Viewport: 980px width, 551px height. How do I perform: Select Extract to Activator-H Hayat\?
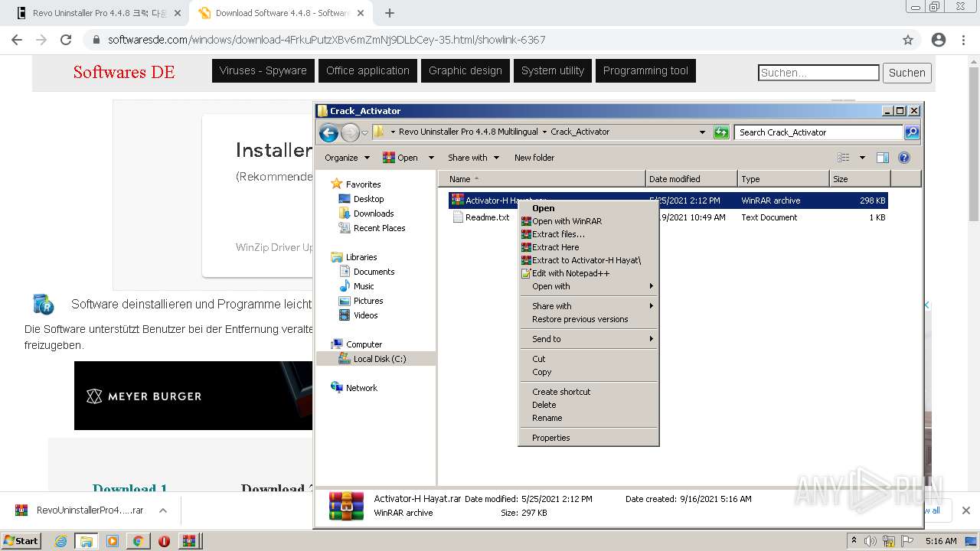click(x=588, y=260)
